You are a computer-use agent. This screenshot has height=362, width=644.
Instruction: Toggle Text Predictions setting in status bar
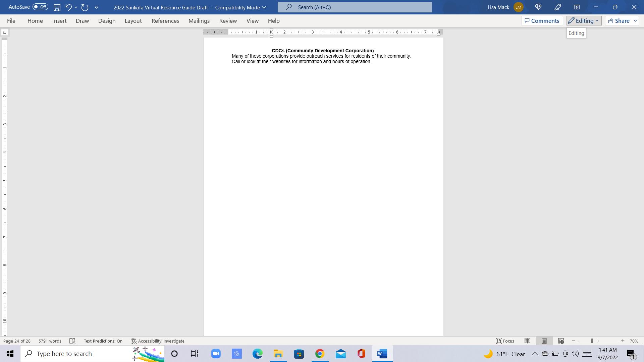tap(103, 341)
